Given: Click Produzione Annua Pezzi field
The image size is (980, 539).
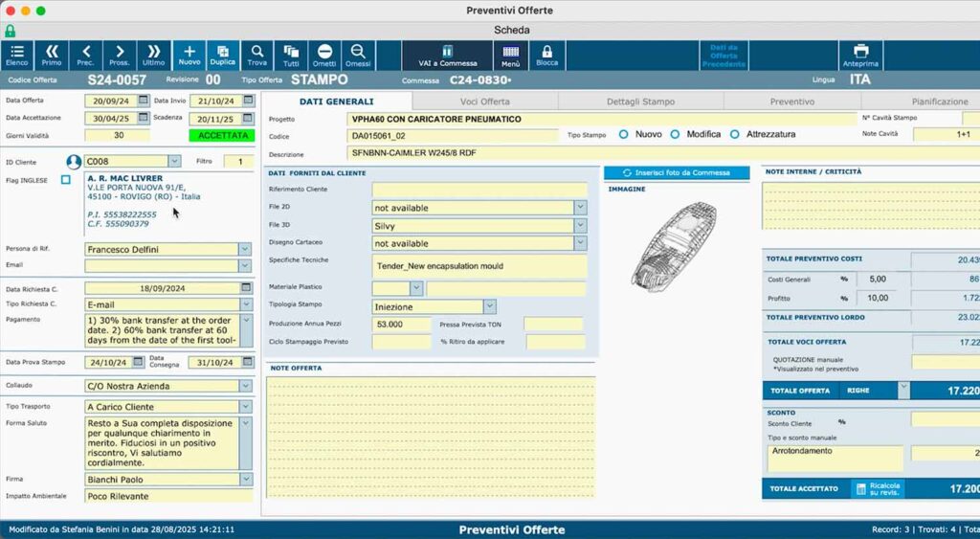Looking at the screenshot, I should tap(401, 325).
